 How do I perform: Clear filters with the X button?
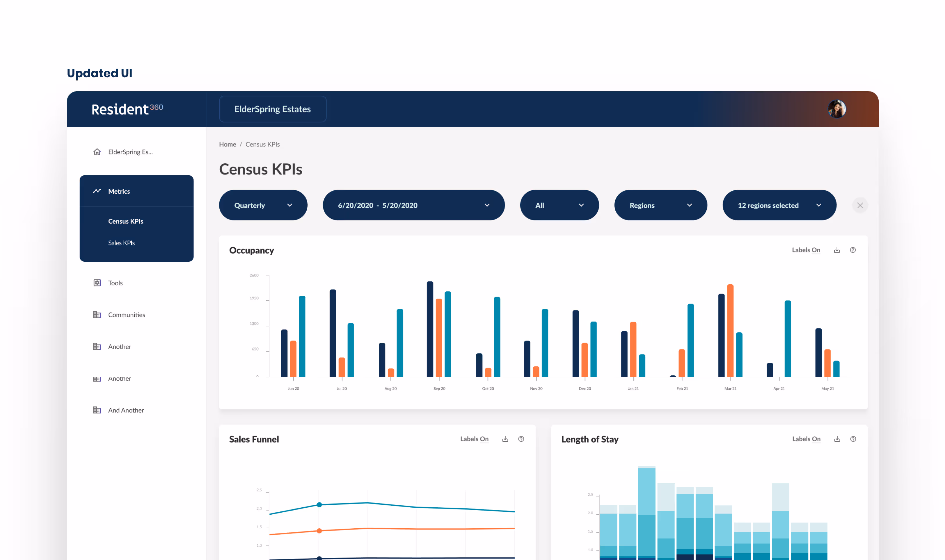(x=860, y=205)
